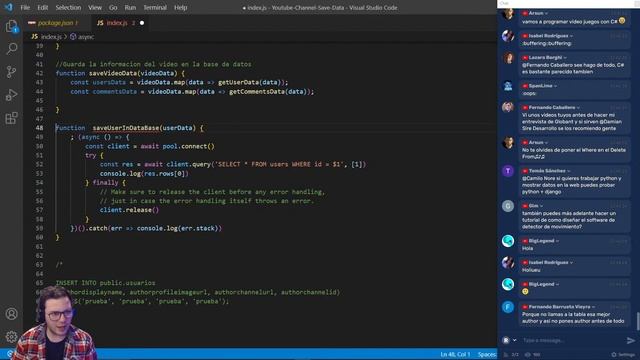
Task: Click 'INSERT INTO public.usuarios' text
Action: 105,282
